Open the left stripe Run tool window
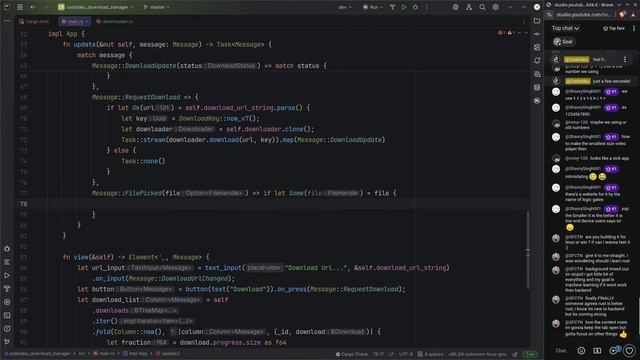 coord(7,275)
